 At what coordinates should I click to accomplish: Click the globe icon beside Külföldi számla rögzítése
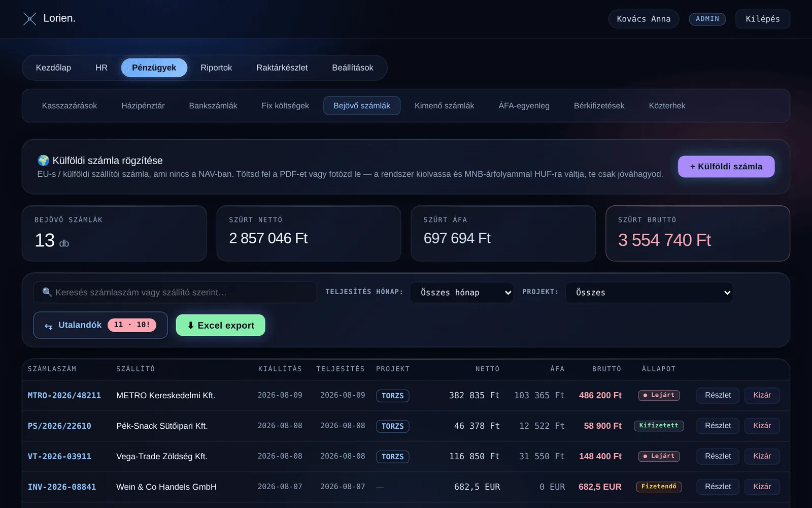click(44, 161)
